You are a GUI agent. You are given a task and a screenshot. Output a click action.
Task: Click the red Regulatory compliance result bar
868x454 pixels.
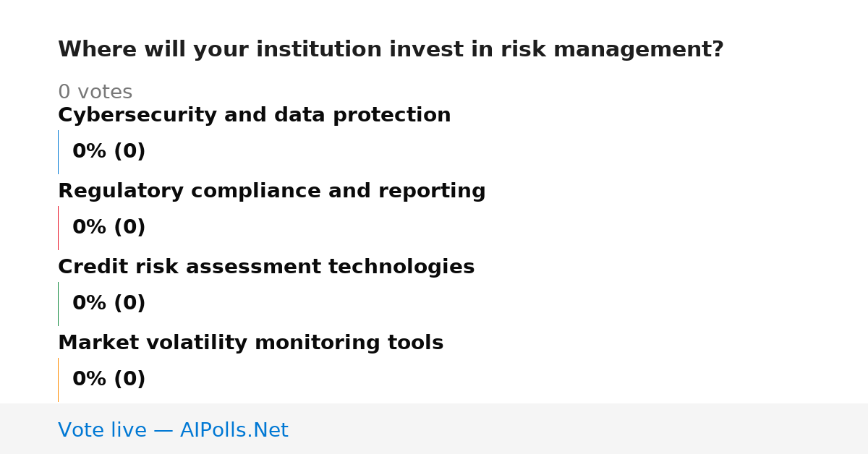58,228
